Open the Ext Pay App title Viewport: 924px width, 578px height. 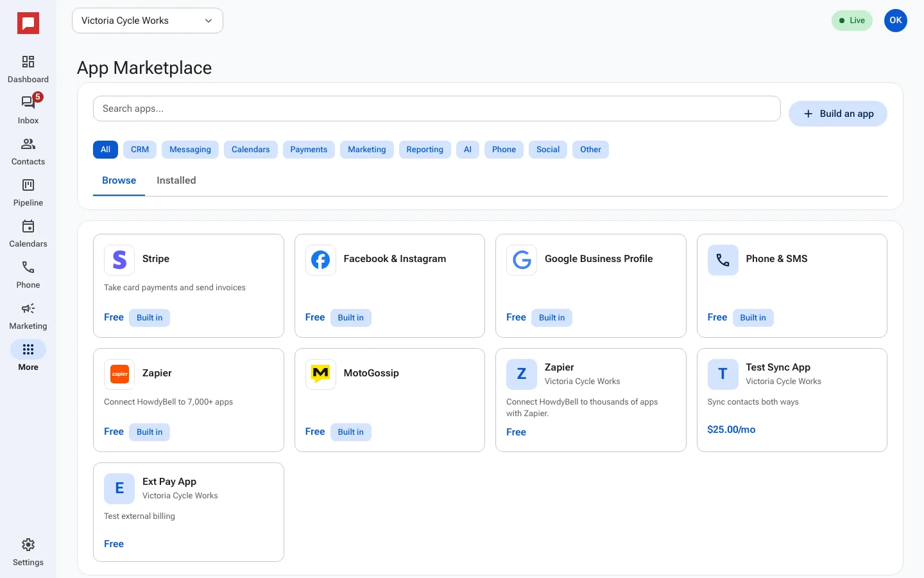point(169,482)
